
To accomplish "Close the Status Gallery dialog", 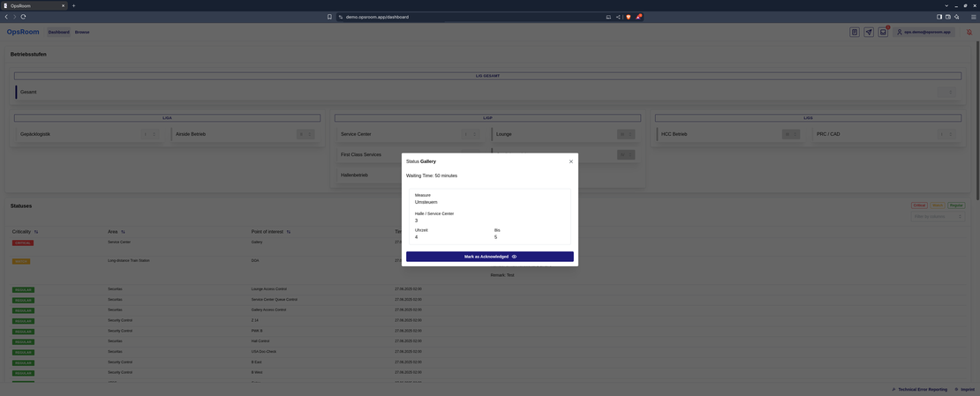I will pos(570,161).
